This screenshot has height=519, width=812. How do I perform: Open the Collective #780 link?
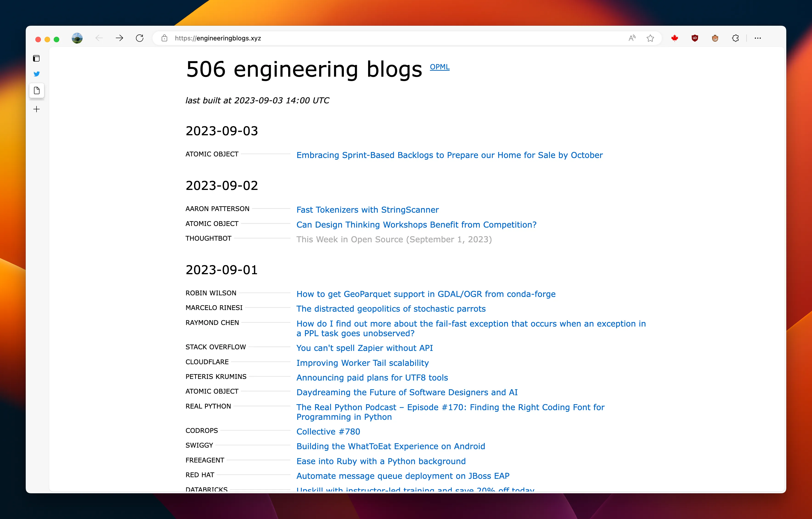[x=328, y=432]
